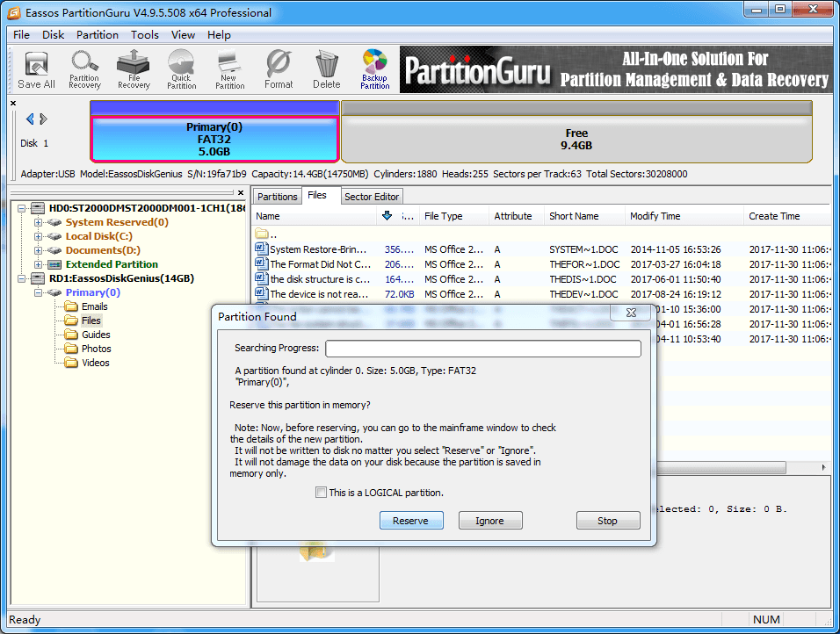Sort by File Type column header
The image size is (840, 634).
pyautogui.click(x=453, y=216)
